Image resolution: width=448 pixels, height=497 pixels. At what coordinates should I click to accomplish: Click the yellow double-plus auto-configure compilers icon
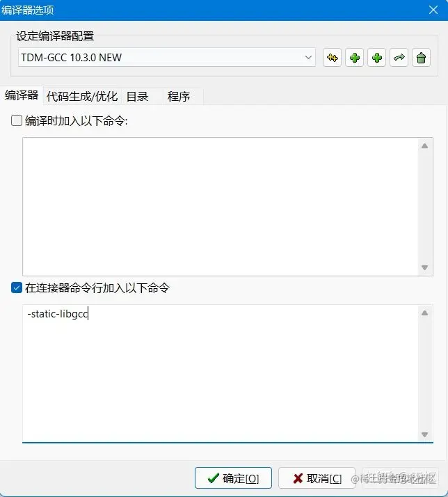pos(332,58)
